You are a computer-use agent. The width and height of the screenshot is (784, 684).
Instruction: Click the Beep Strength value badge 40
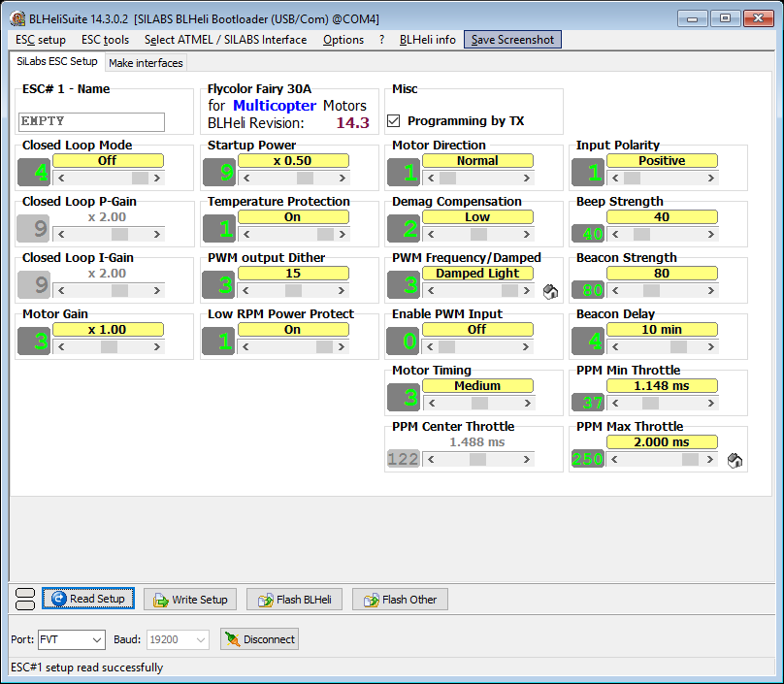pos(588,233)
